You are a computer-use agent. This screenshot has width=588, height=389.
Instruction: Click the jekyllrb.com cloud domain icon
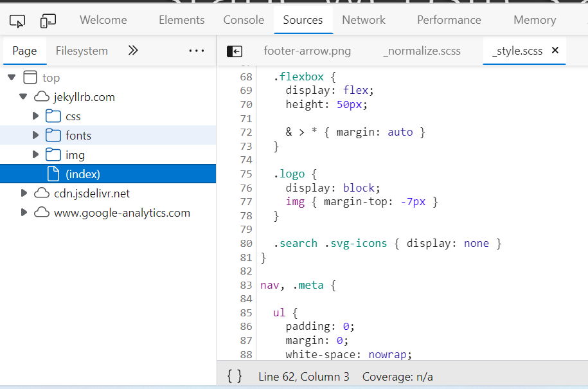point(42,97)
